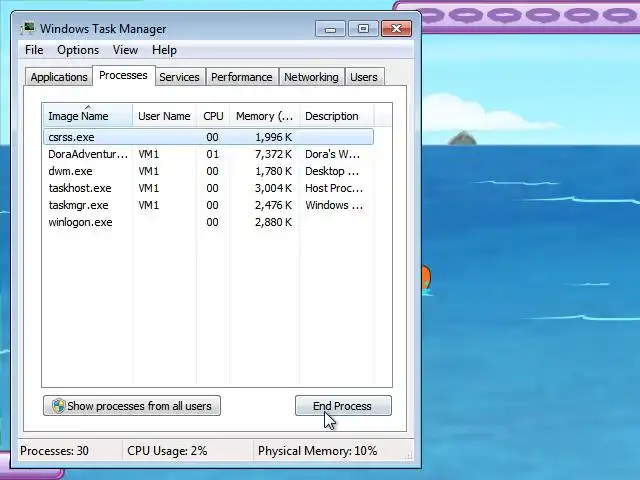Open the File menu

tap(34, 50)
